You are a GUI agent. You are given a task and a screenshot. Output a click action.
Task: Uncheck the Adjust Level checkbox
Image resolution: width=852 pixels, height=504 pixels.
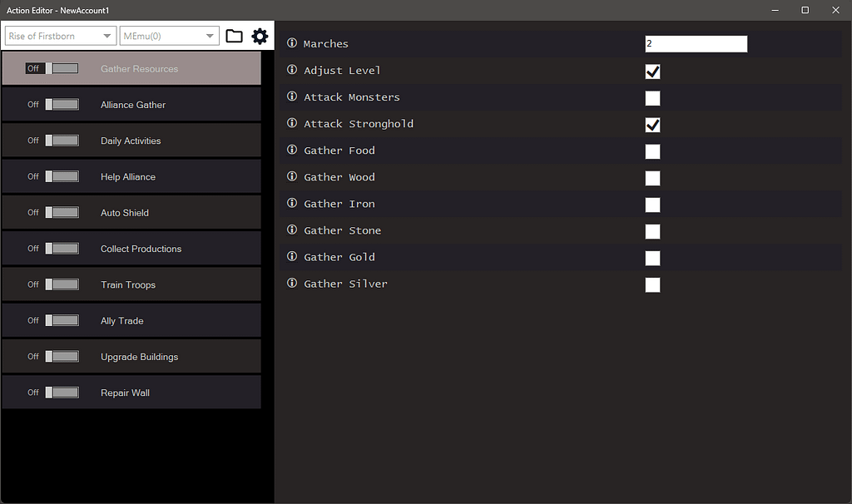click(652, 72)
